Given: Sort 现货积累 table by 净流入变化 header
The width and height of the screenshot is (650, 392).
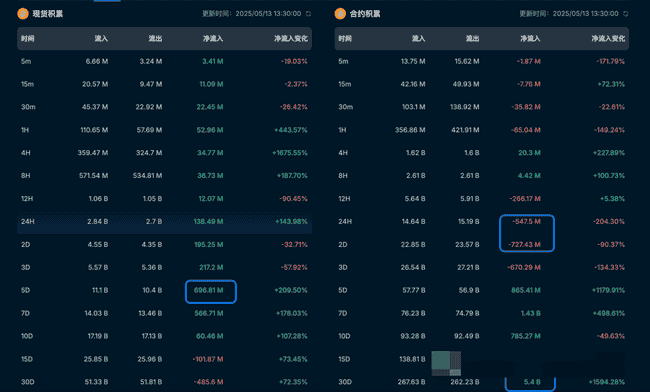Looking at the screenshot, I should coord(291,39).
